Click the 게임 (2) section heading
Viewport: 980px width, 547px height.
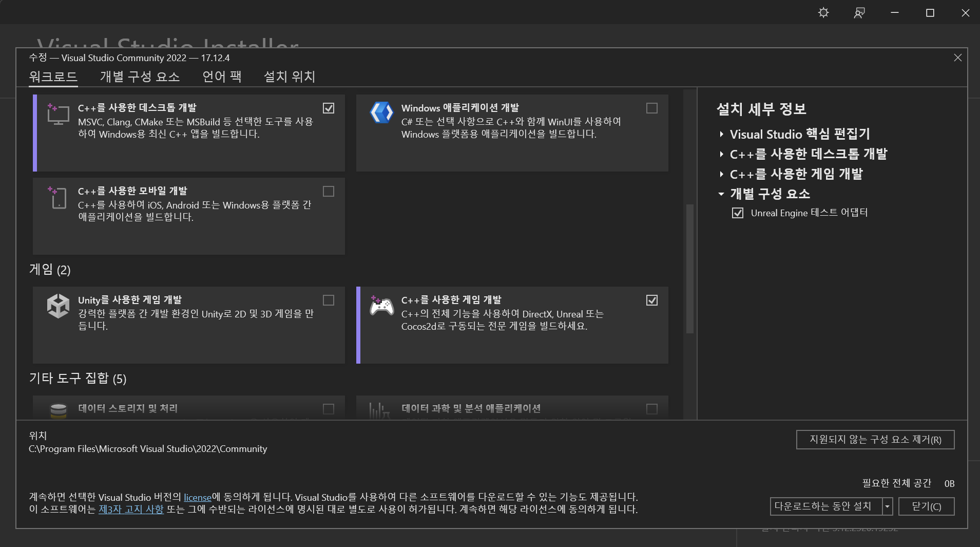click(50, 270)
